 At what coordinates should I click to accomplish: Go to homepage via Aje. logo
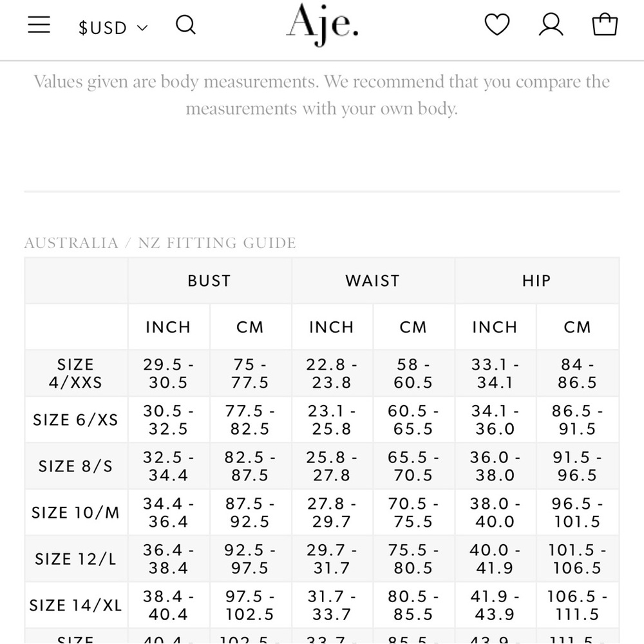pyautogui.click(x=323, y=24)
